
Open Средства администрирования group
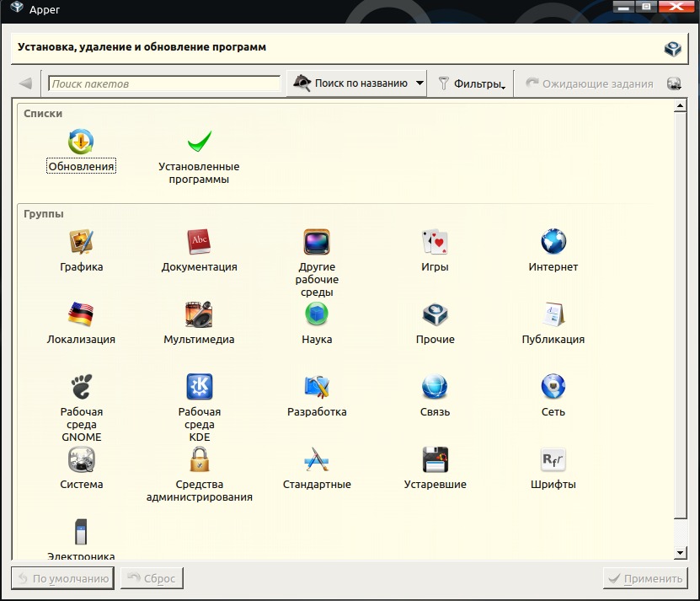[199, 474]
